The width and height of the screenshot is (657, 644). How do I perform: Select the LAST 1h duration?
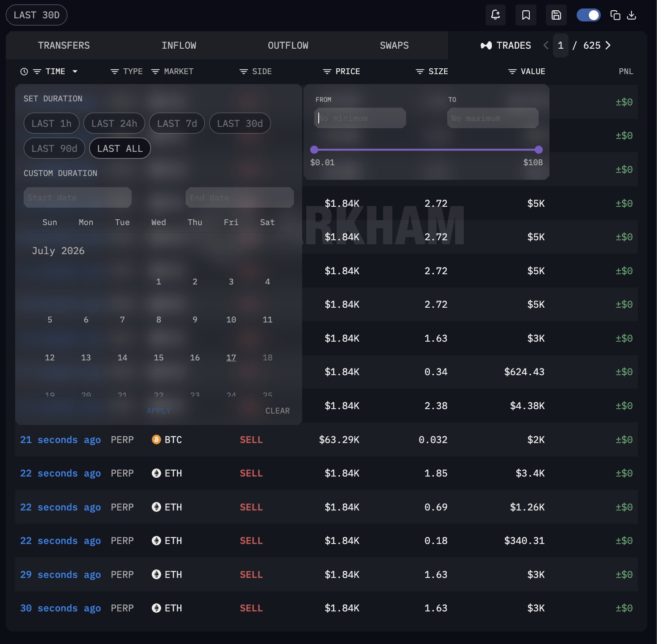pos(51,123)
